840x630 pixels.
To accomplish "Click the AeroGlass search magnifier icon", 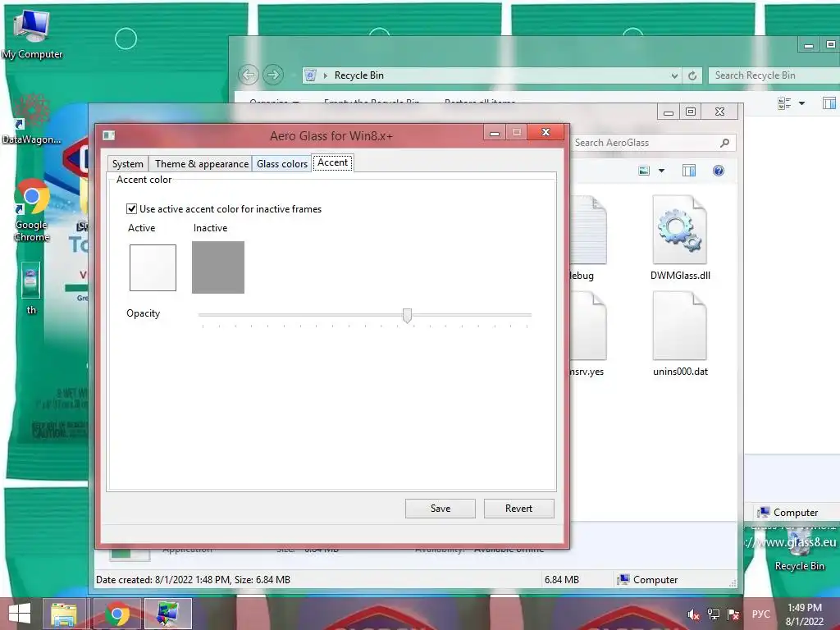I will pyautogui.click(x=725, y=143).
